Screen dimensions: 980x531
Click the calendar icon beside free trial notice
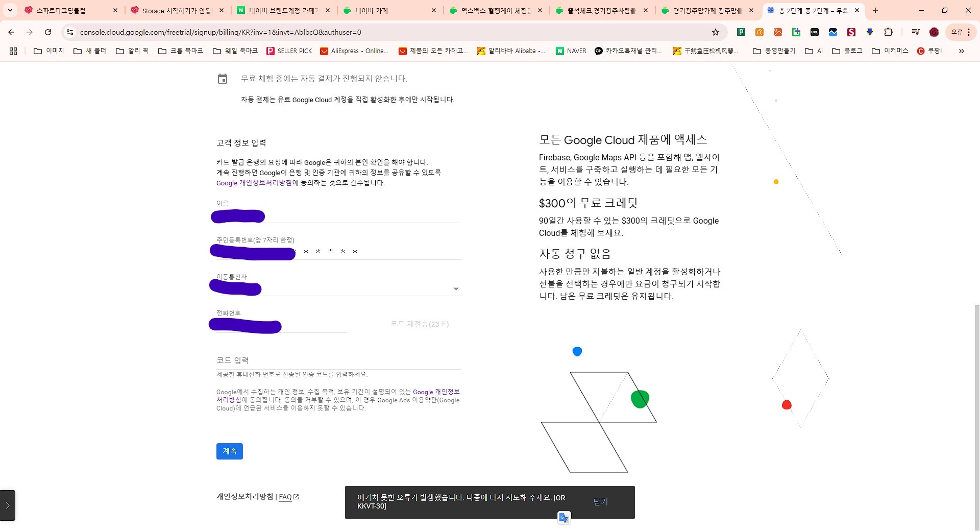pos(223,79)
